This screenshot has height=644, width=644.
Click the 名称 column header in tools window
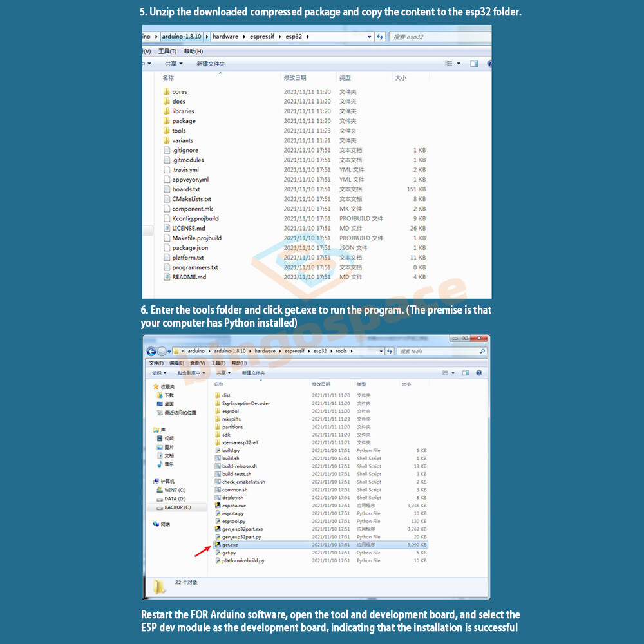pos(219,384)
